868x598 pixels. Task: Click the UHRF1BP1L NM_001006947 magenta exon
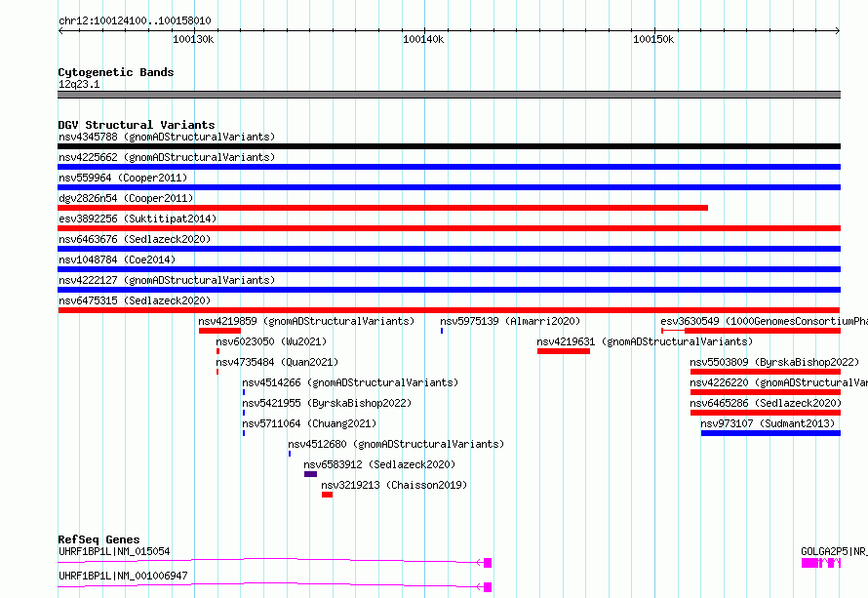(488, 587)
